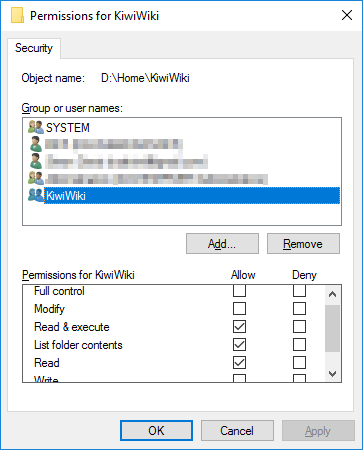Click the blurred group icon above KiwiWiki
363x450 pixels.
click(x=36, y=178)
